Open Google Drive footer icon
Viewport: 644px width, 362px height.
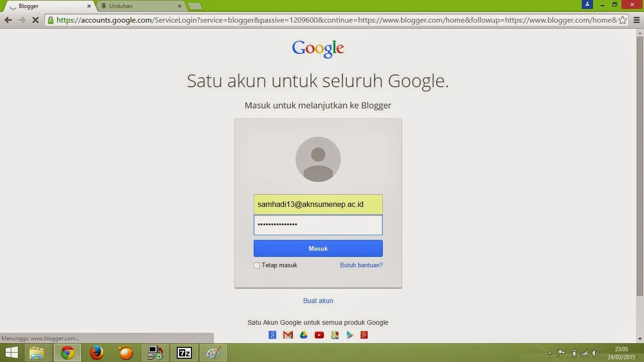304,335
